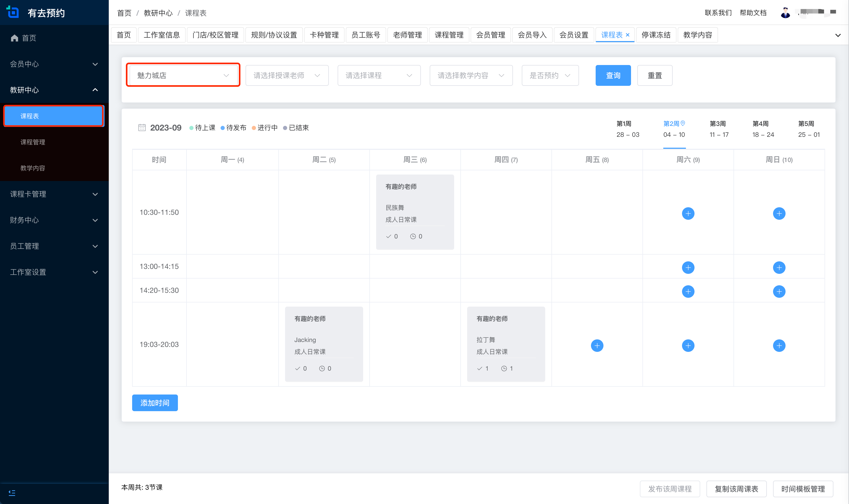This screenshot has height=504, width=849.
Task: Expand the tab overflow chevron at the right
Action: [x=838, y=35]
